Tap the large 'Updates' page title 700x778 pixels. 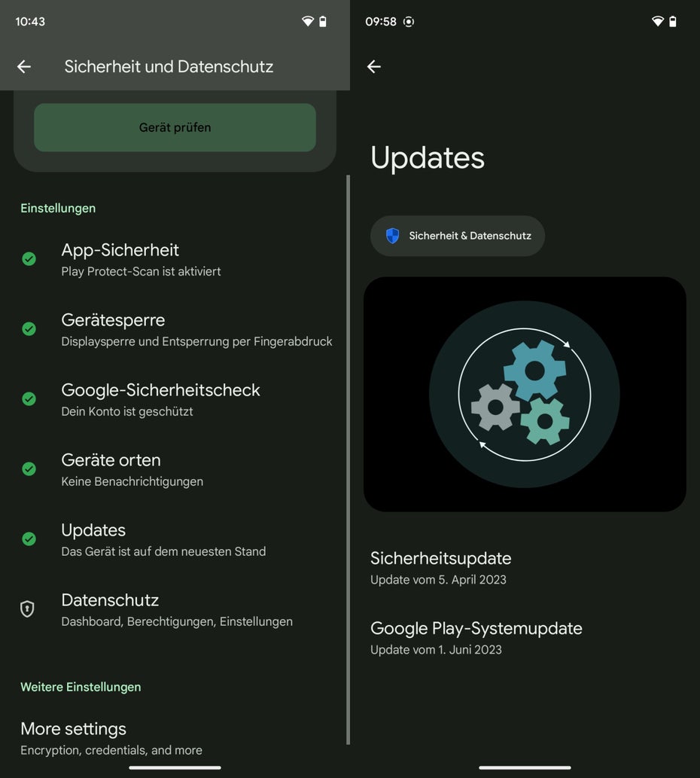point(428,157)
